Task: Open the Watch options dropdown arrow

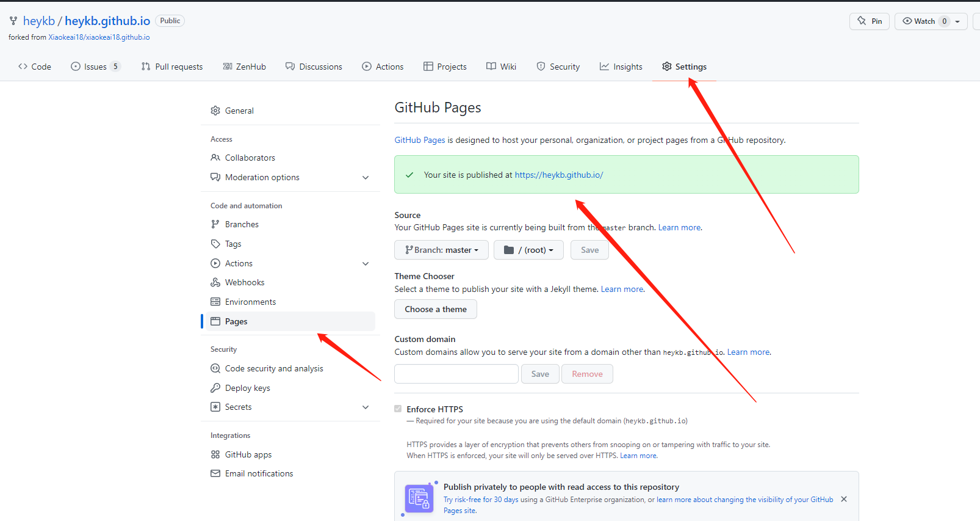Action: tap(957, 21)
